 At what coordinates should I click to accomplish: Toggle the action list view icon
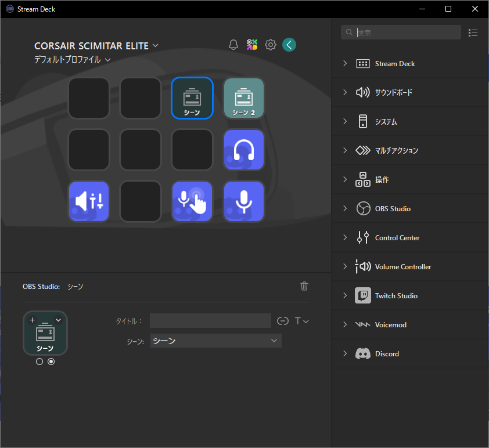click(x=473, y=32)
